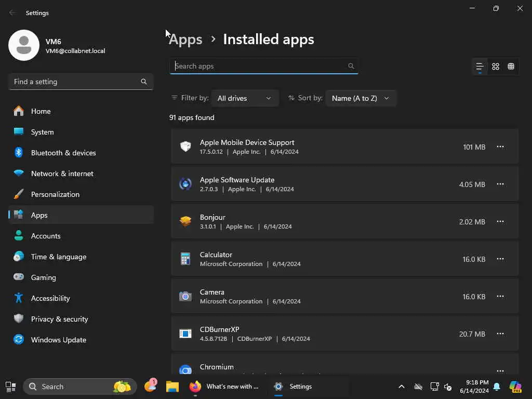Open Bluetooth & devices settings
Viewport: 532px width, 399px height.
pyautogui.click(x=63, y=153)
